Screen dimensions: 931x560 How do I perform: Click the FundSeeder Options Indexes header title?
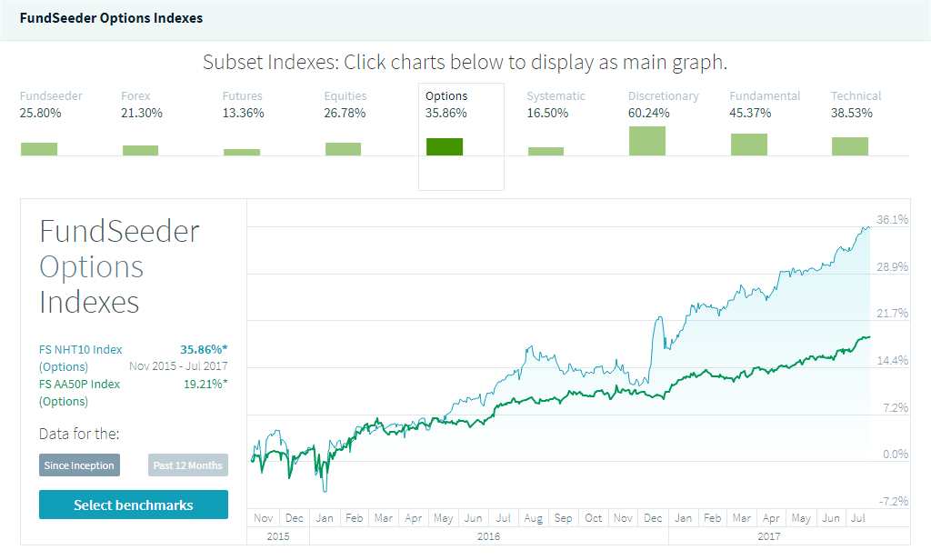click(x=112, y=18)
